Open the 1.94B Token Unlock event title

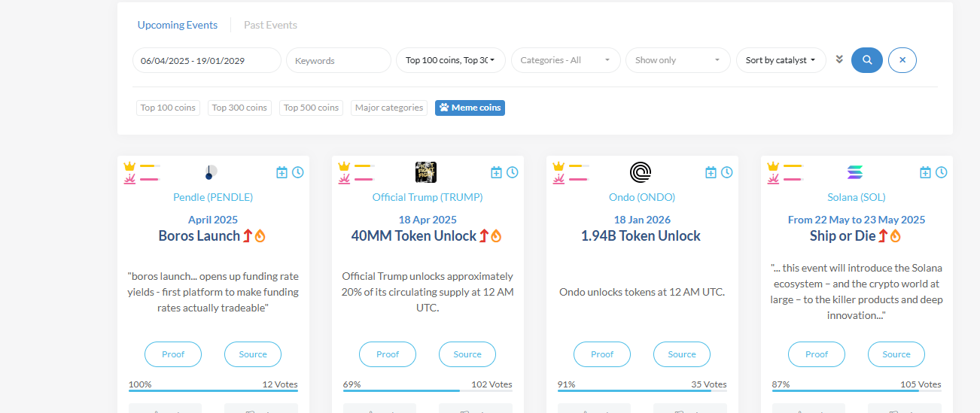[641, 236]
